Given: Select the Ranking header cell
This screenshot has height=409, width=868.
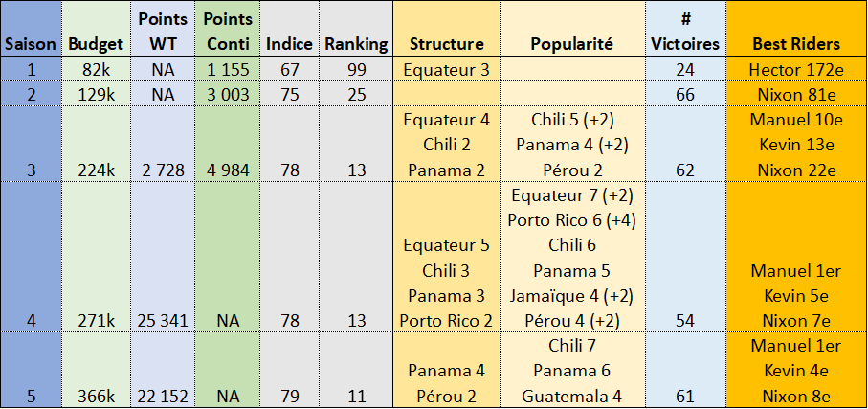Looking at the screenshot, I should coord(356,44).
